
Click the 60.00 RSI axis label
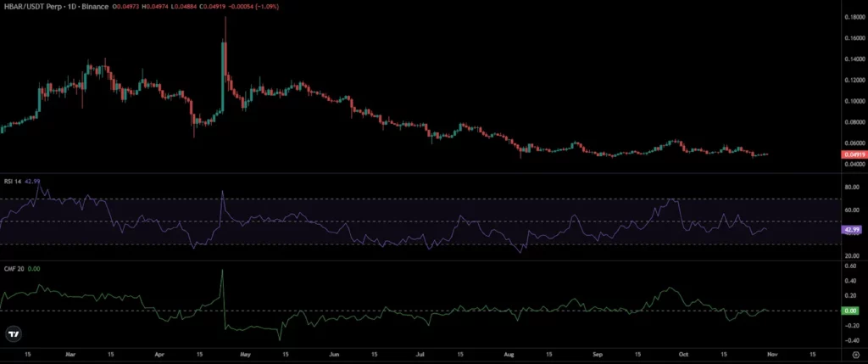pyautogui.click(x=853, y=210)
